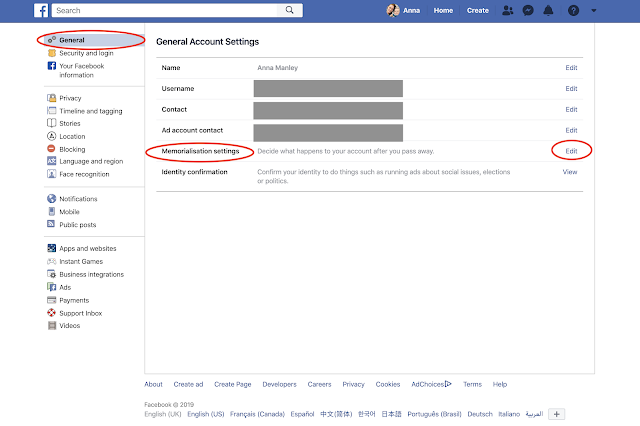The width and height of the screenshot is (640, 426).
Task: Expand the account dropdown arrow
Action: (593, 11)
